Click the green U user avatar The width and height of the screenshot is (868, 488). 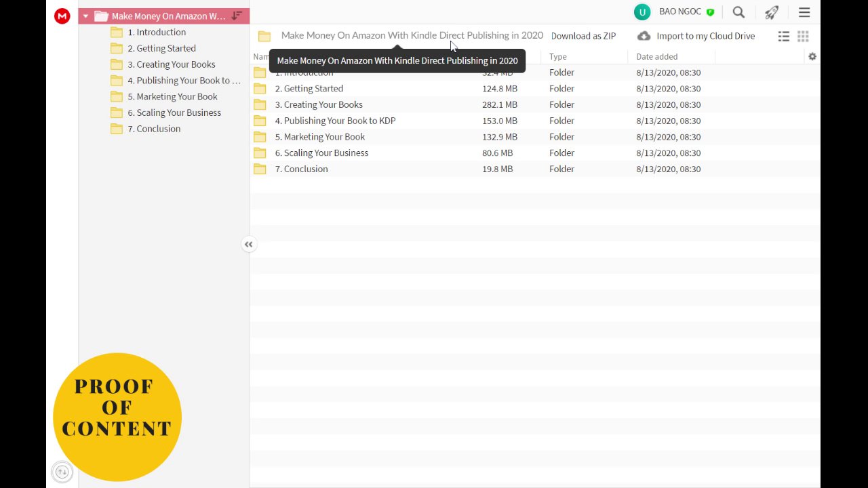[x=642, y=12]
